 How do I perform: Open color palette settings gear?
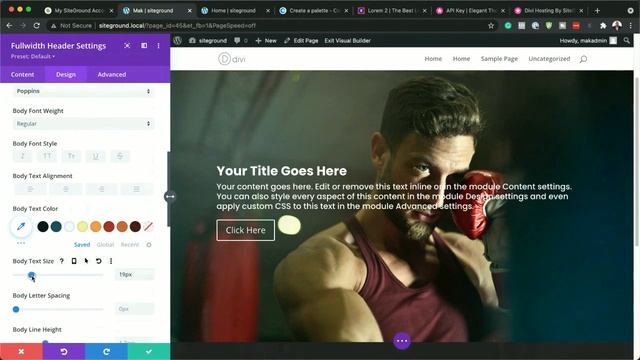[149, 245]
